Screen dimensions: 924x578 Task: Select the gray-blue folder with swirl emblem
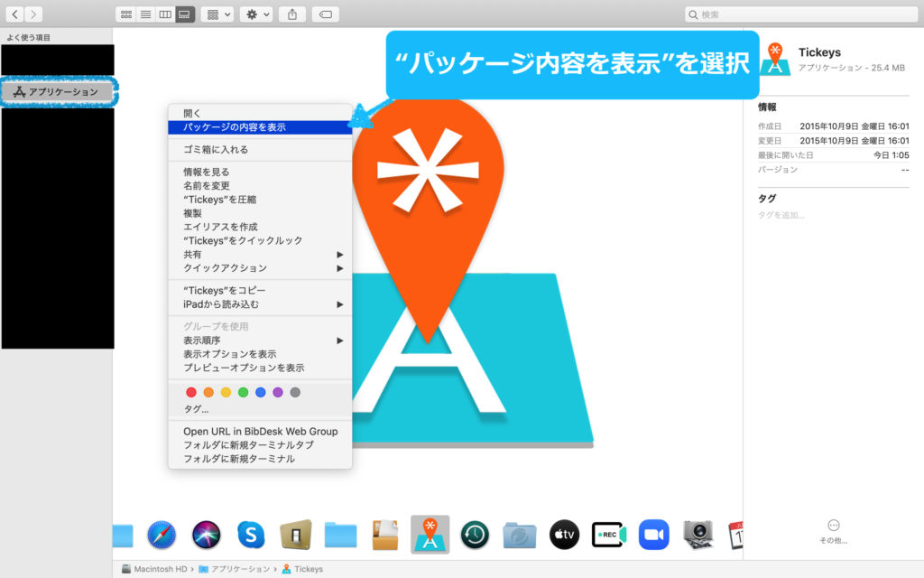[x=520, y=535]
